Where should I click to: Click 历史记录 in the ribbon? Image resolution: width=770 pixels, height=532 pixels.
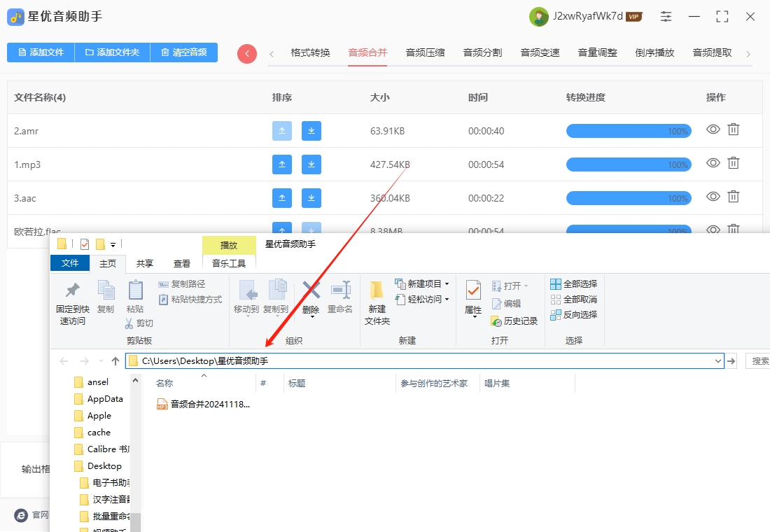pyautogui.click(x=514, y=321)
